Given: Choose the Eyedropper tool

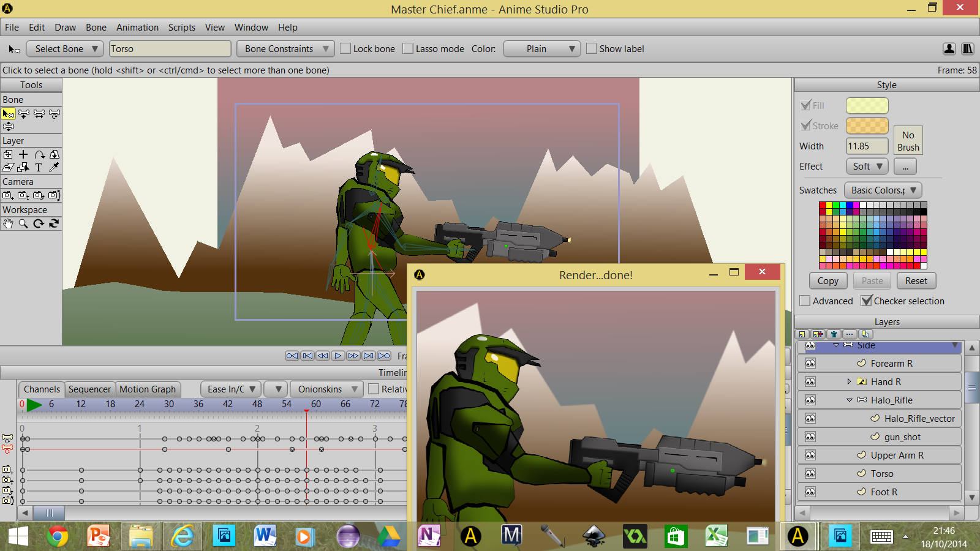Looking at the screenshot, I should click(54, 167).
